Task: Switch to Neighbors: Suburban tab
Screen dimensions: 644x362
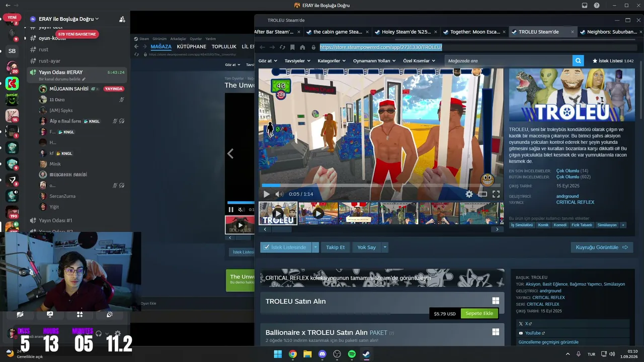Action: [611, 32]
